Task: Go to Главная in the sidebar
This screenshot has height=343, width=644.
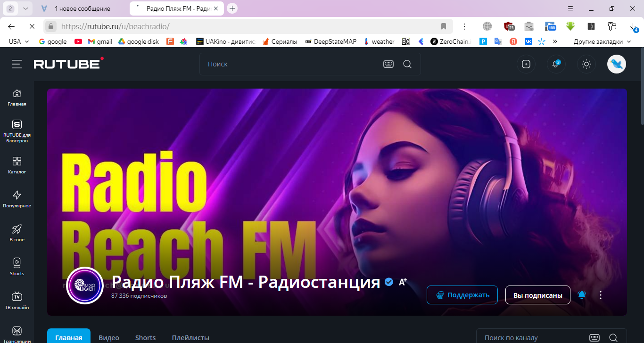Action: tap(17, 98)
